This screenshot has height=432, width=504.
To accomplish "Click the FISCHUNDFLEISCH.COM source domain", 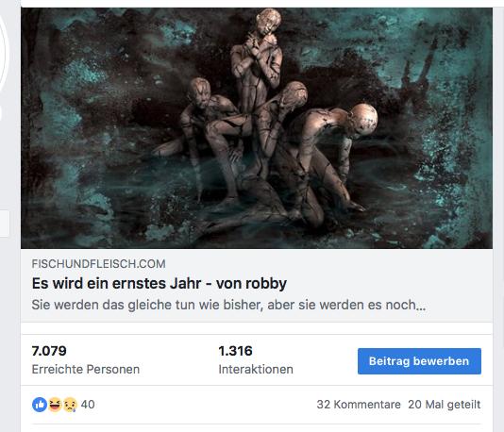I will click(98, 264).
